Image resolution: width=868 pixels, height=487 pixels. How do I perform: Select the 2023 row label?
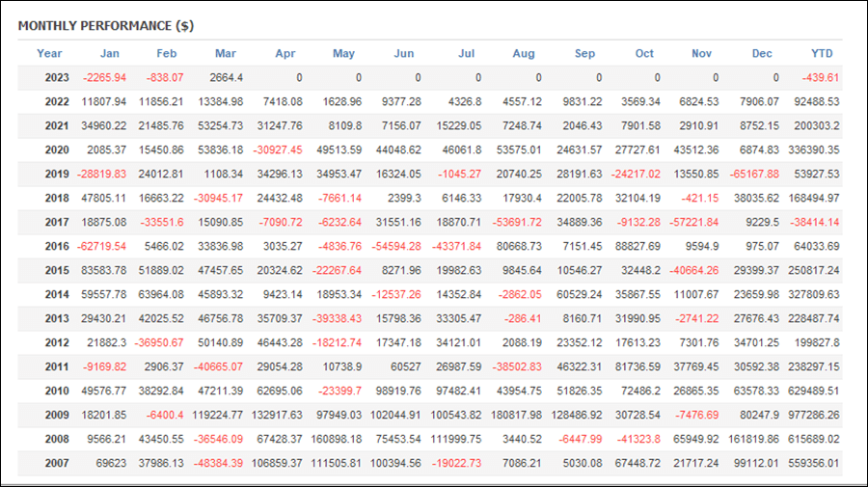[57, 78]
